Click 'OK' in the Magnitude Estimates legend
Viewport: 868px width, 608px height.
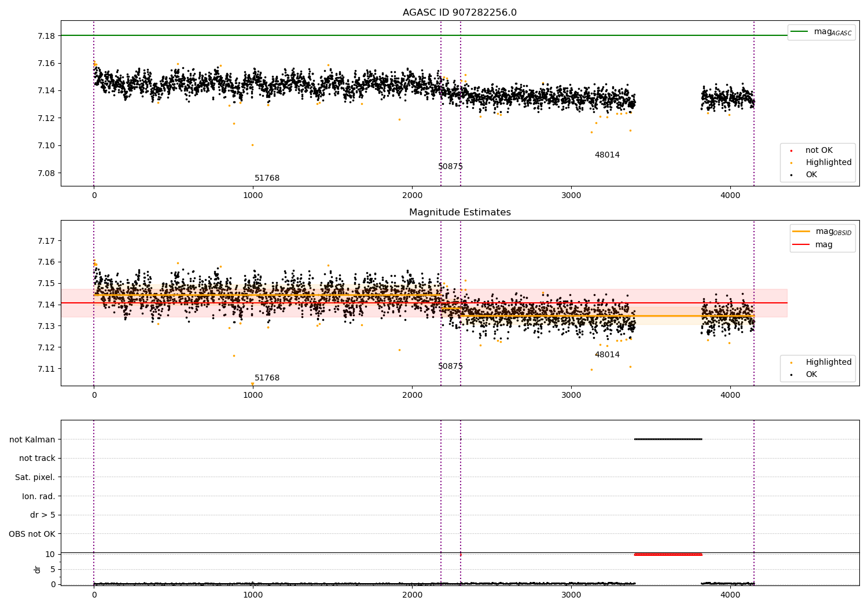tap(811, 375)
